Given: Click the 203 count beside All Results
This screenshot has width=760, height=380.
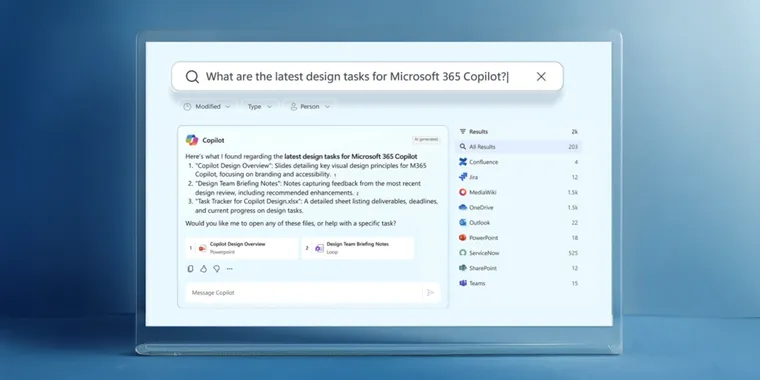Looking at the screenshot, I should coord(573,147).
